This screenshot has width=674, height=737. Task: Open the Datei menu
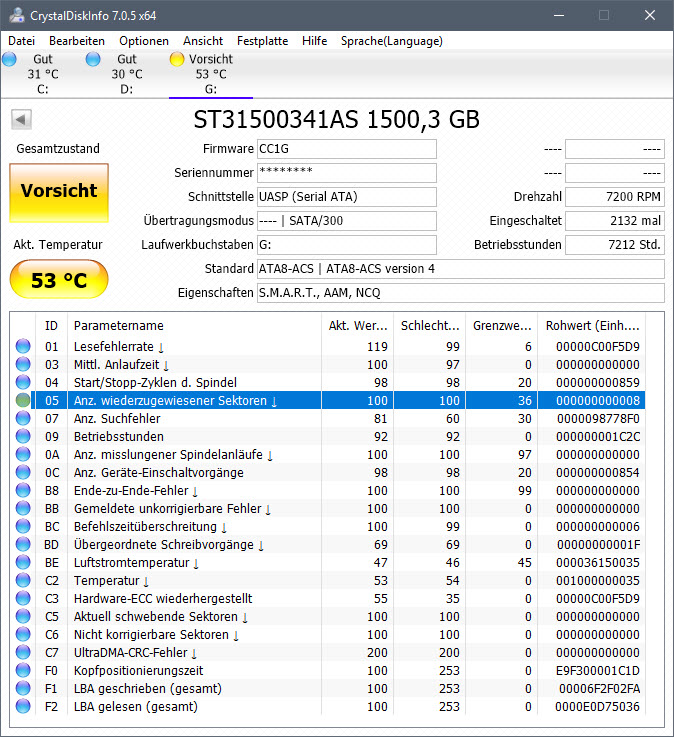click(22, 41)
